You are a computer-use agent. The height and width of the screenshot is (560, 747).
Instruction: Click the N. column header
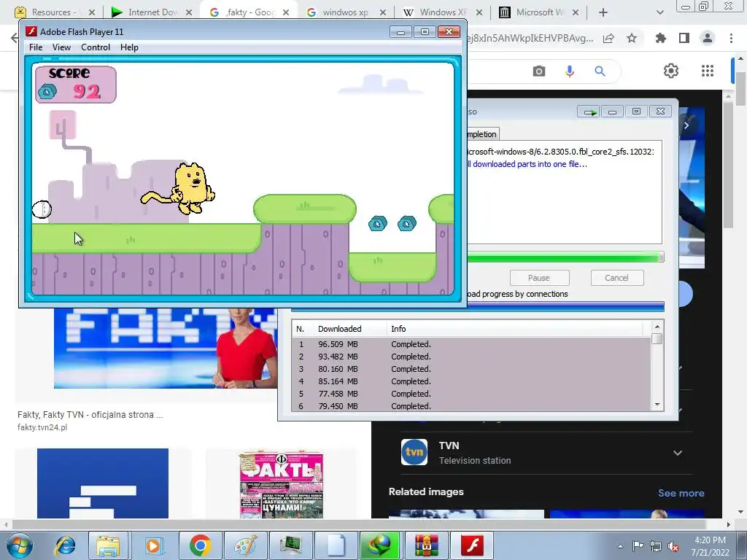[x=301, y=329]
